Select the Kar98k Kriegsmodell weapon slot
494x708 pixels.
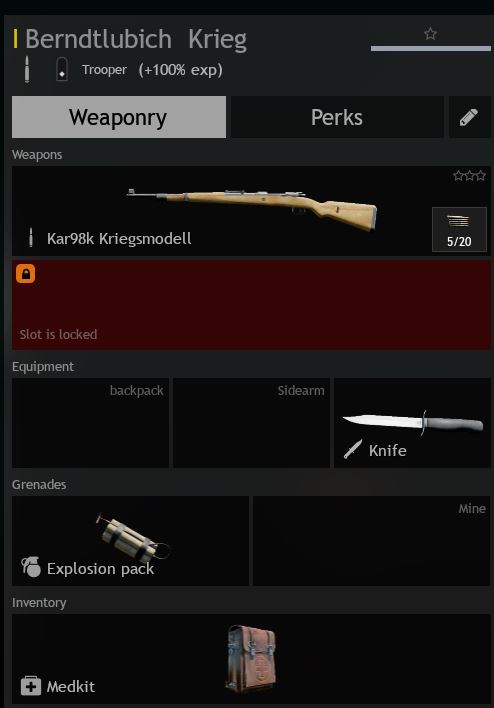coord(252,211)
